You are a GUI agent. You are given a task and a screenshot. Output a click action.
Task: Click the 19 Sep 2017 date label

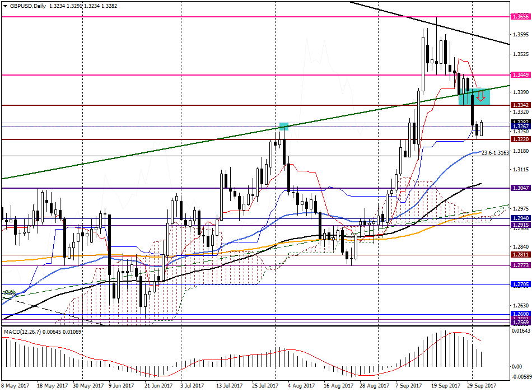pos(446,386)
